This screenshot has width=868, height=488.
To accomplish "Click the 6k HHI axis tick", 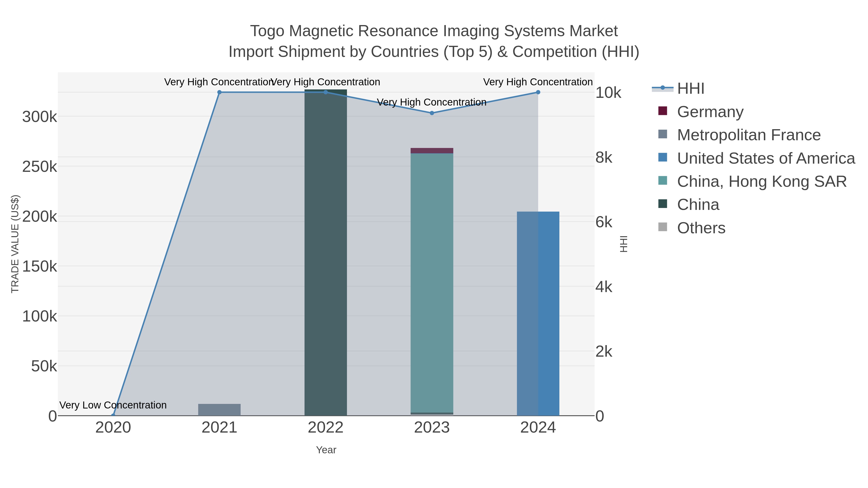I will [x=604, y=222].
